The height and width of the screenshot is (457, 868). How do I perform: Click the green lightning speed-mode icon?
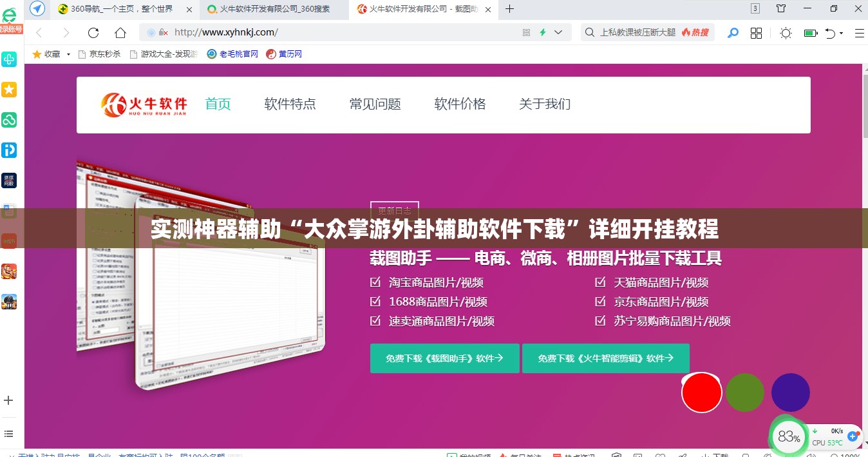543,32
